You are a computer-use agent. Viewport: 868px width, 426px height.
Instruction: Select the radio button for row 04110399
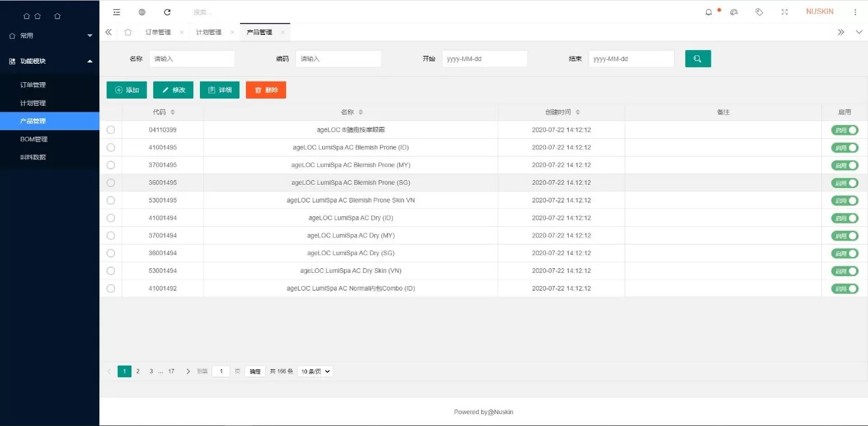click(x=110, y=130)
